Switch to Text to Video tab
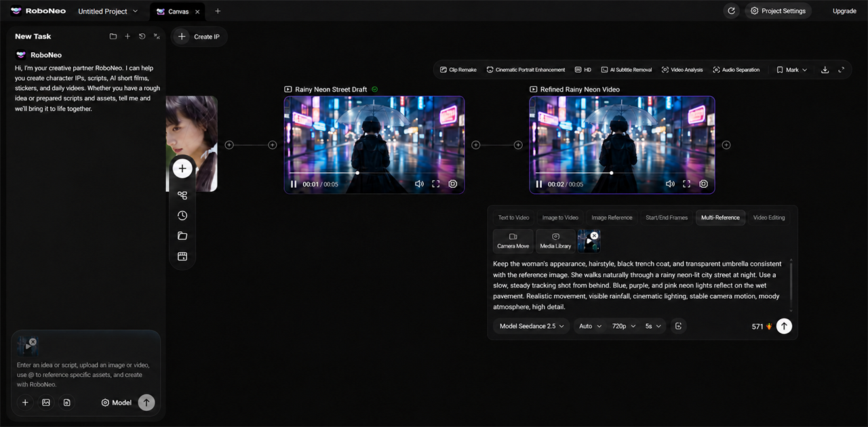This screenshot has height=427, width=868. 513,218
